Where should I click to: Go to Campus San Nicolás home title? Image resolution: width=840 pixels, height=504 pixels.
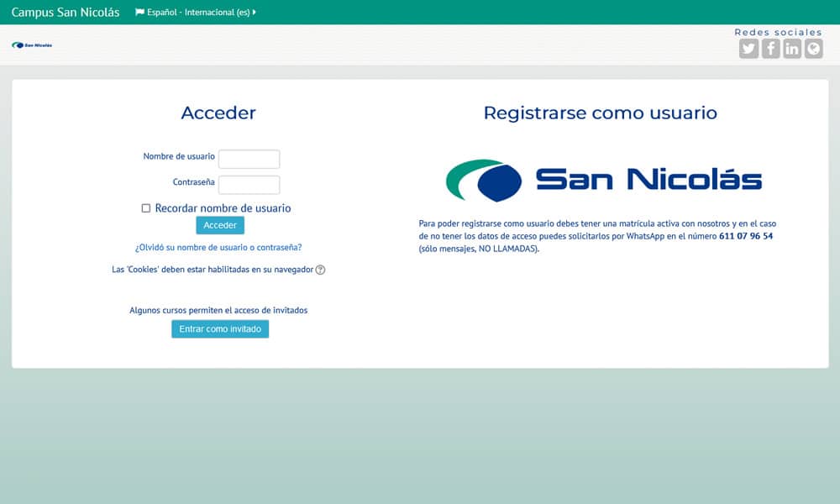[x=66, y=13]
